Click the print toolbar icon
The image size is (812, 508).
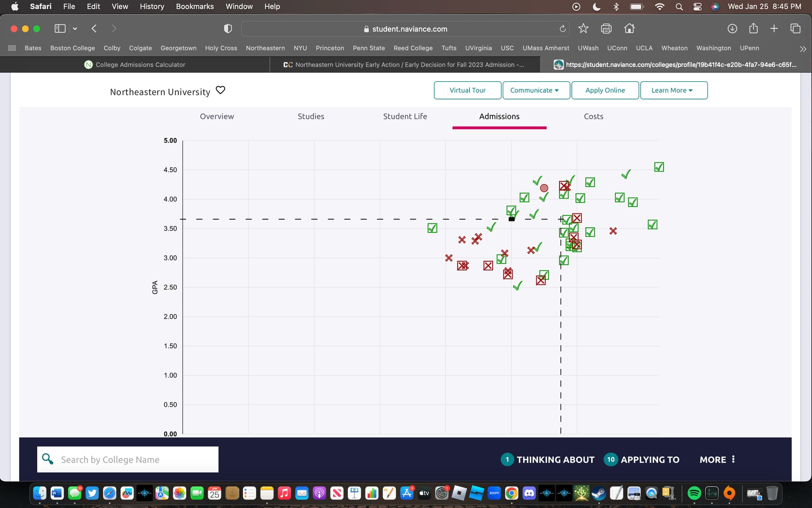click(x=606, y=28)
